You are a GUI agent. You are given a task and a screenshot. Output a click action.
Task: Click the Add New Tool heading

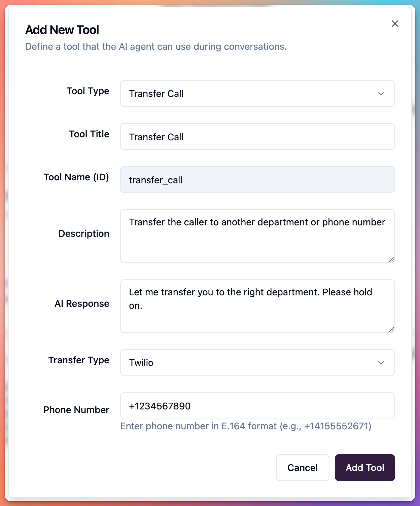[62, 30]
